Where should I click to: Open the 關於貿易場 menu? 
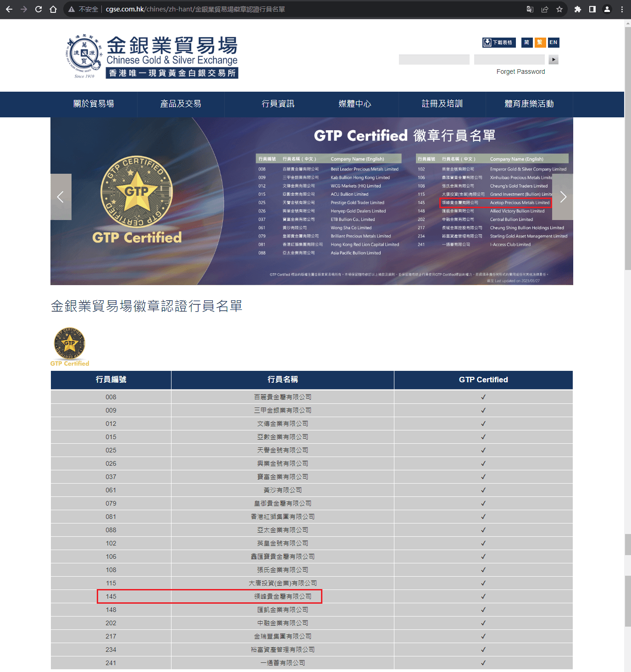tap(94, 104)
